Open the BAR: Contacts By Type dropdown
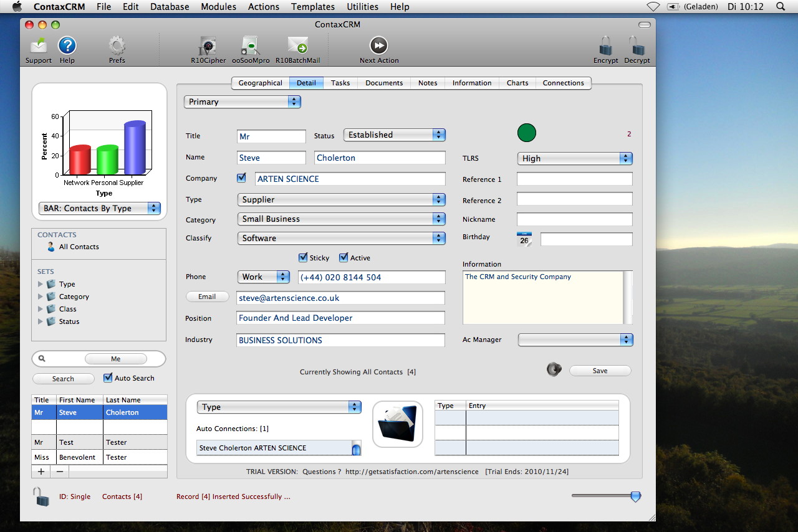 point(100,208)
